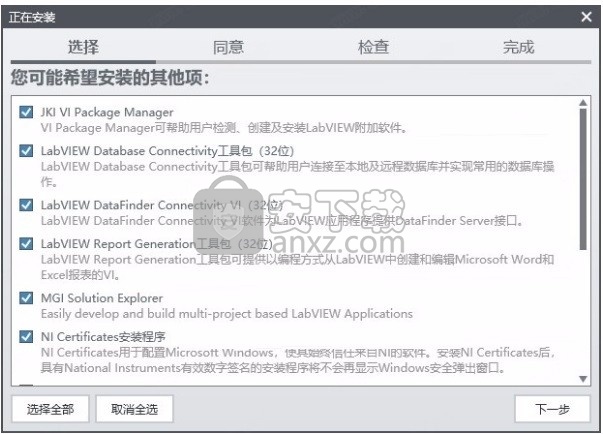
Task: Uncheck JKI VI Package Manager checkbox
Action: [x=26, y=112]
